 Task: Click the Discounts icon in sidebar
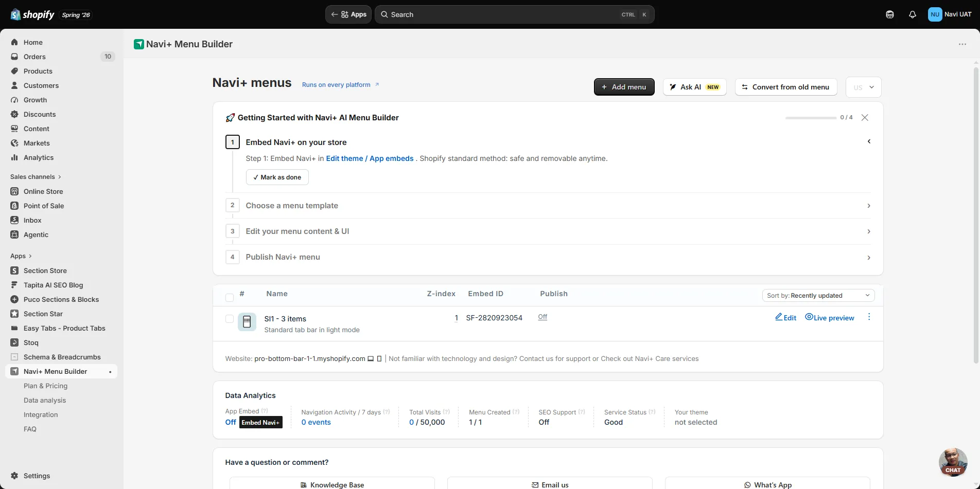coord(14,114)
